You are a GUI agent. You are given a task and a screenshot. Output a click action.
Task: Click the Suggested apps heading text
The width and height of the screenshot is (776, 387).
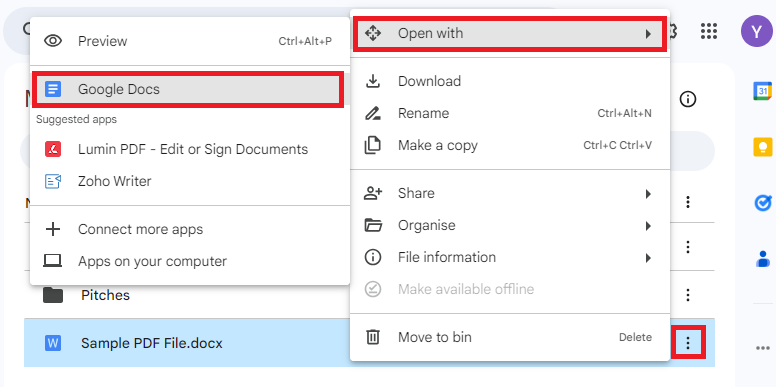76,119
